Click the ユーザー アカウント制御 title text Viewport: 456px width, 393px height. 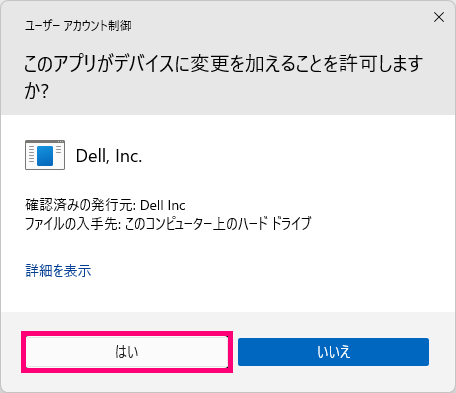pos(78,26)
